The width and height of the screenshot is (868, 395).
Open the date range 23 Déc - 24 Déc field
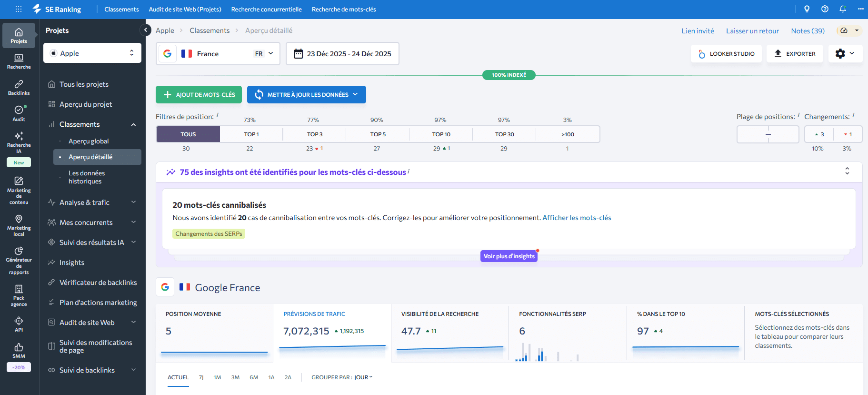[342, 54]
